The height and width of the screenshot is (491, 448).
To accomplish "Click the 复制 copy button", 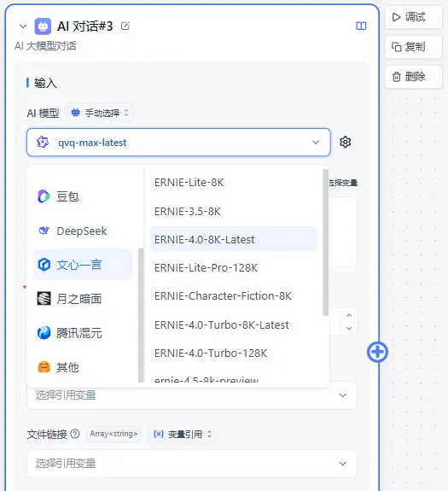I will (x=414, y=47).
